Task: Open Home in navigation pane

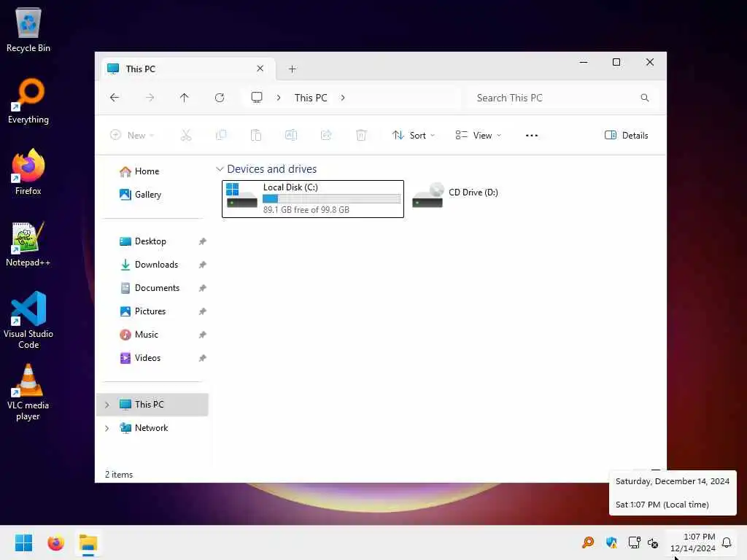Action: pyautogui.click(x=147, y=171)
